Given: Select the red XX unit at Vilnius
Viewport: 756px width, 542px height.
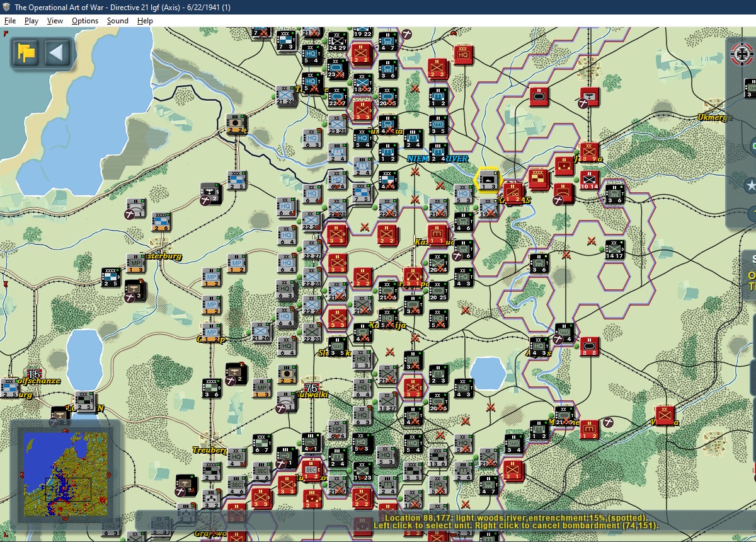Looking at the screenshot, I should (665, 415).
